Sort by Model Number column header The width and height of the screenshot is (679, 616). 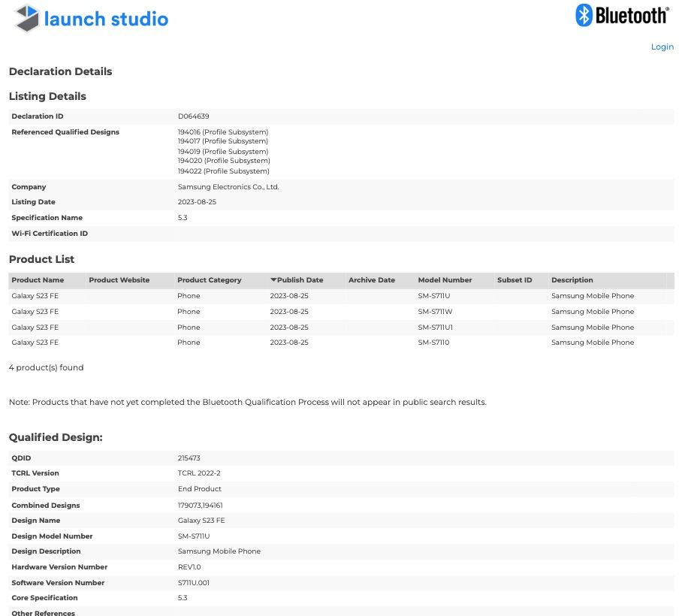tap(445, 280)
